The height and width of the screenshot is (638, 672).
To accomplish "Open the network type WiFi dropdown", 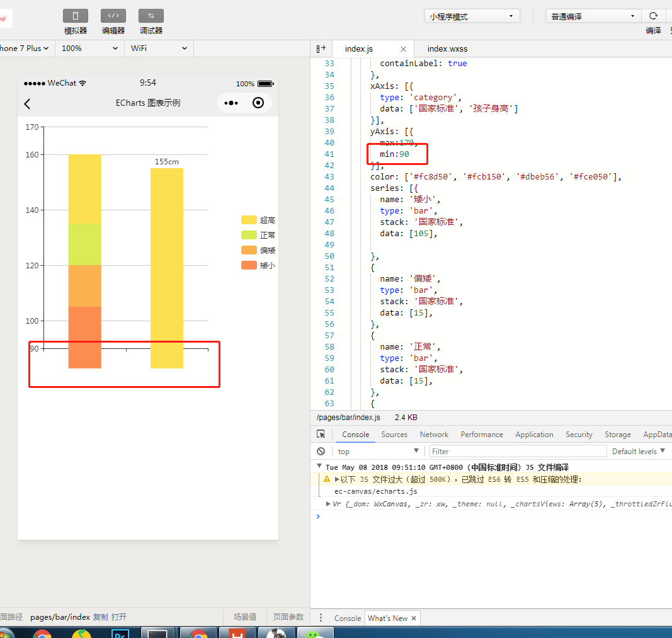I will coord(159,48).
